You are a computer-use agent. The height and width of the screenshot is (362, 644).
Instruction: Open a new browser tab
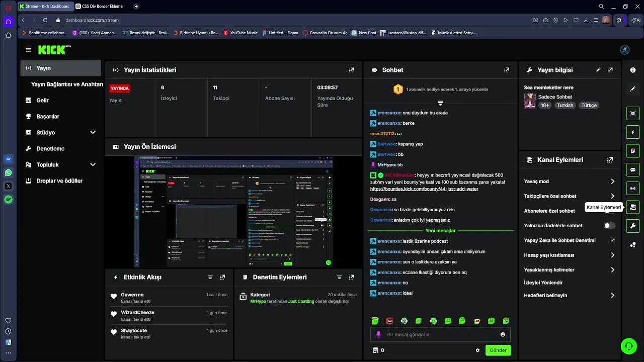point(136,7)
